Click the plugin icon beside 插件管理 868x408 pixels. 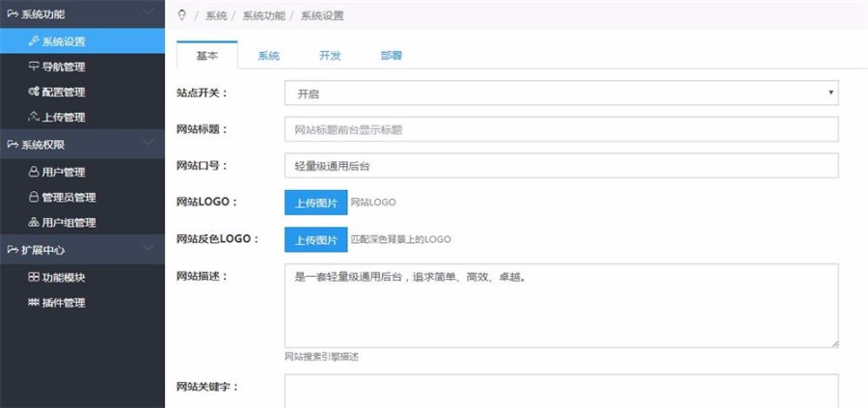pos(33,303)
